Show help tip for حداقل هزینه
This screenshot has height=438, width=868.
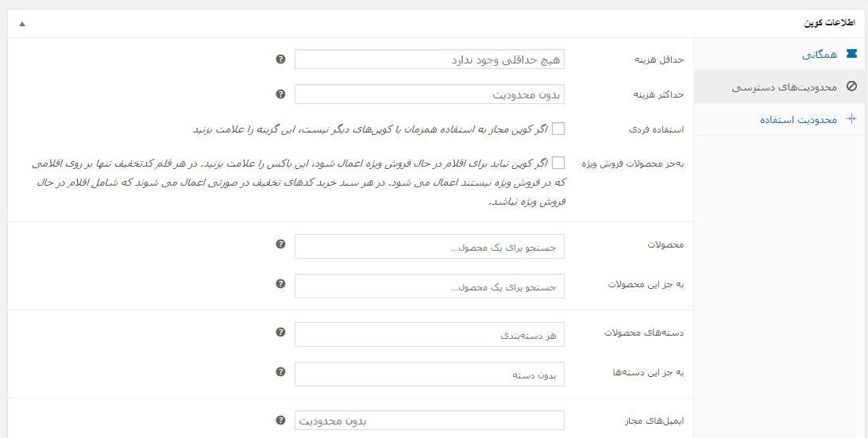(x=280, y=60)
